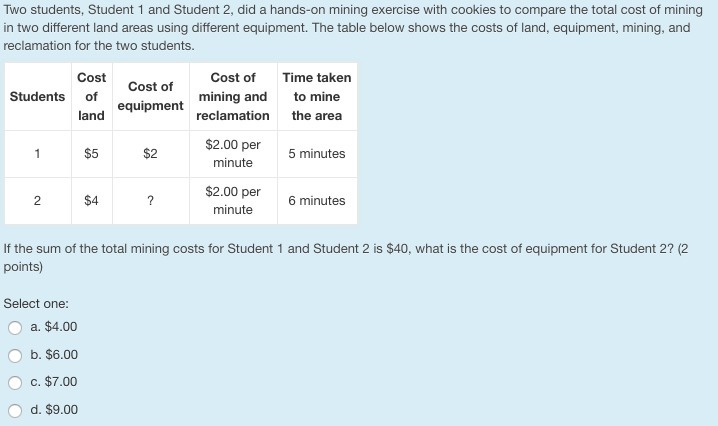Viewport: 718px width, 426px height.
Task: Click the "Cost of land" column header
Action: 91,96
